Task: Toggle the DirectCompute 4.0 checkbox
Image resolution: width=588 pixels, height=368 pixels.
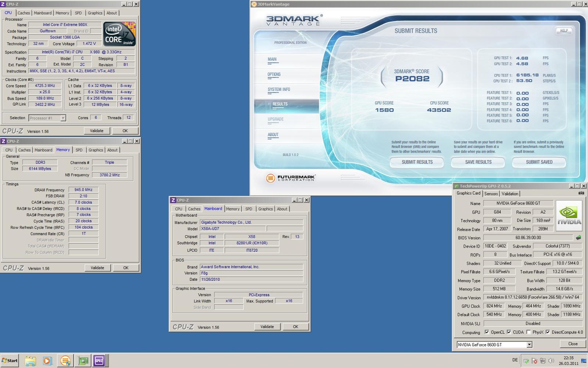Action: (548, 332)
